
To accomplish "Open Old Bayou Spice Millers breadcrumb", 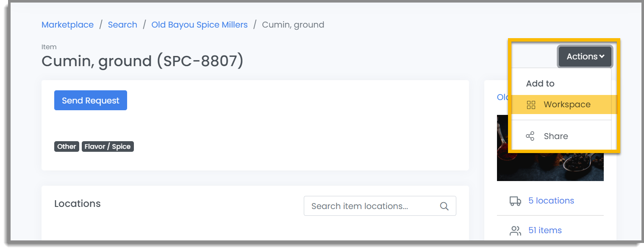I will 200,25.
